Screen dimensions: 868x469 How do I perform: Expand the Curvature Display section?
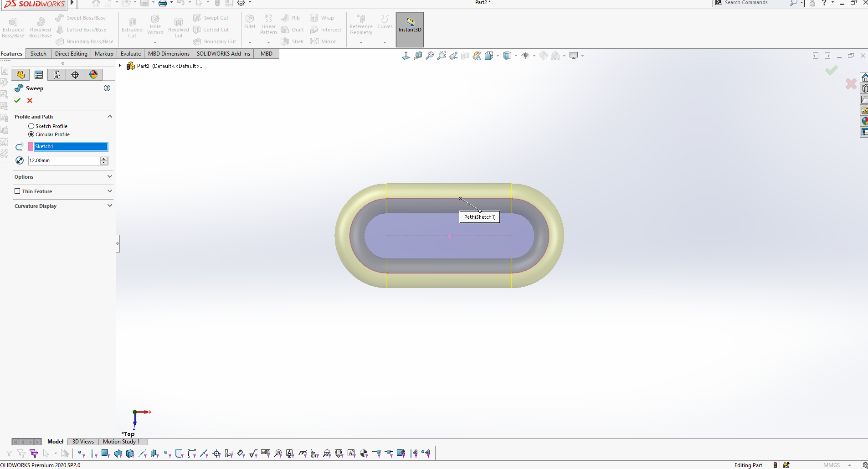(110, 206)
